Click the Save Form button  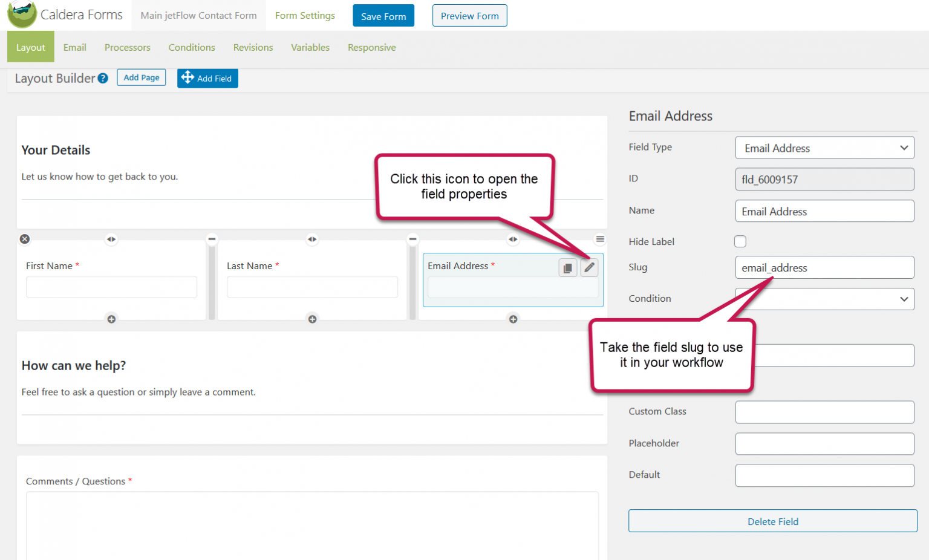(383, 15)
